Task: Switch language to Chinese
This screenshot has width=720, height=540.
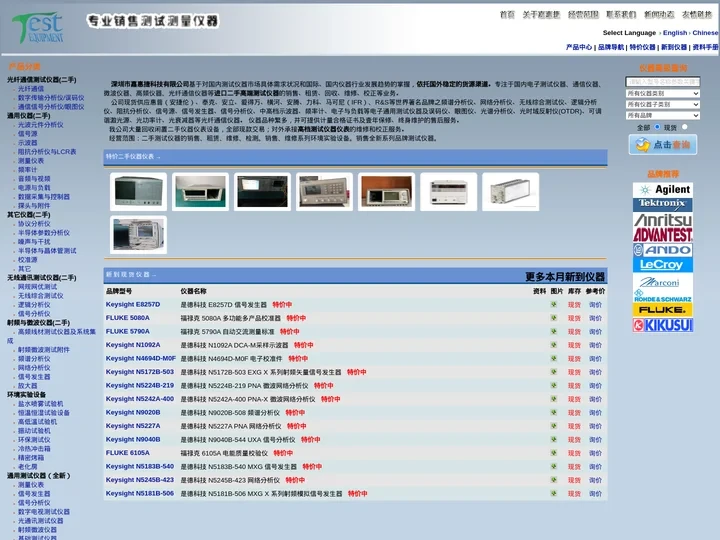Action: [705, 33]
